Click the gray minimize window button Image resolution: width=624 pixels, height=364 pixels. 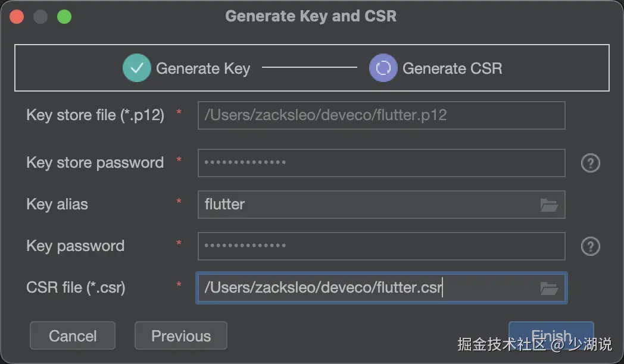tap(40, 17)
